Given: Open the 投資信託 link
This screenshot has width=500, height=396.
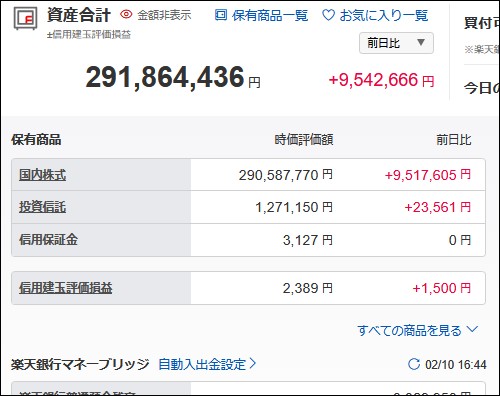Looking at the screenshot, I should click(x=42, y=207).
